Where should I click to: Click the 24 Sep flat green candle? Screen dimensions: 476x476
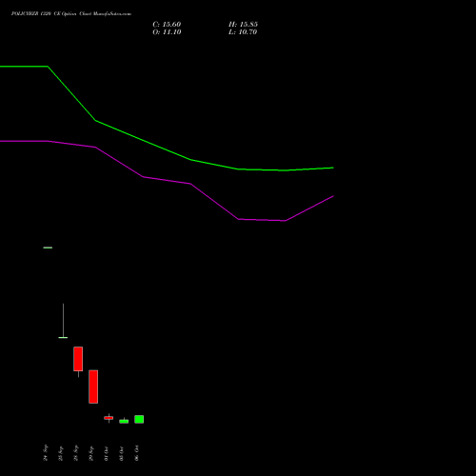[48, 248]
